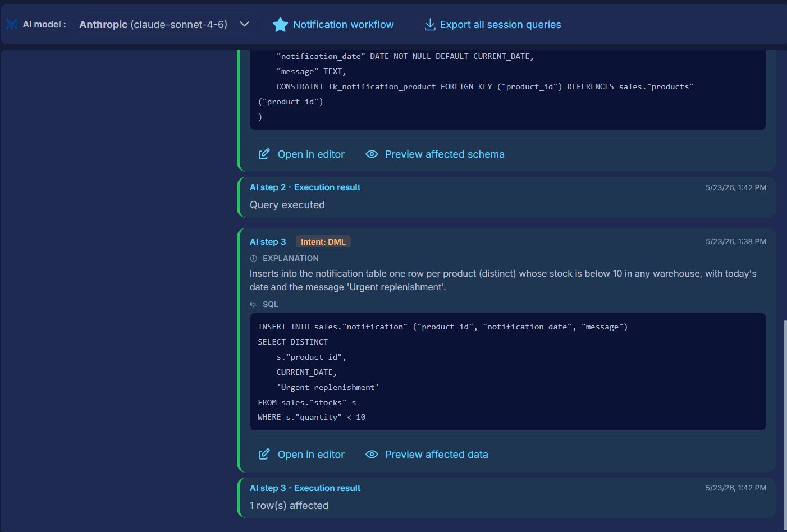Select the 'Query executed' result text
This screenshot has width=787, height=532.
point(287,205)
